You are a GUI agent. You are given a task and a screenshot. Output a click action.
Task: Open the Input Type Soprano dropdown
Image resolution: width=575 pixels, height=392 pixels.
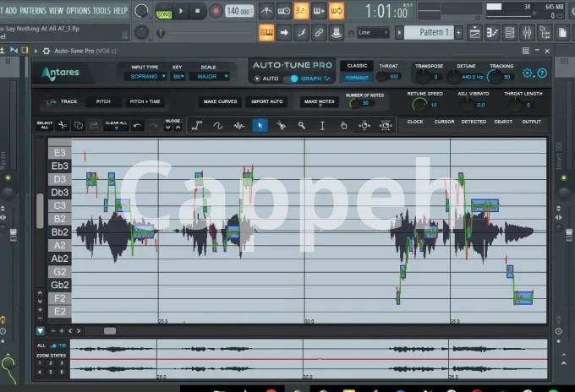point(145,76)
